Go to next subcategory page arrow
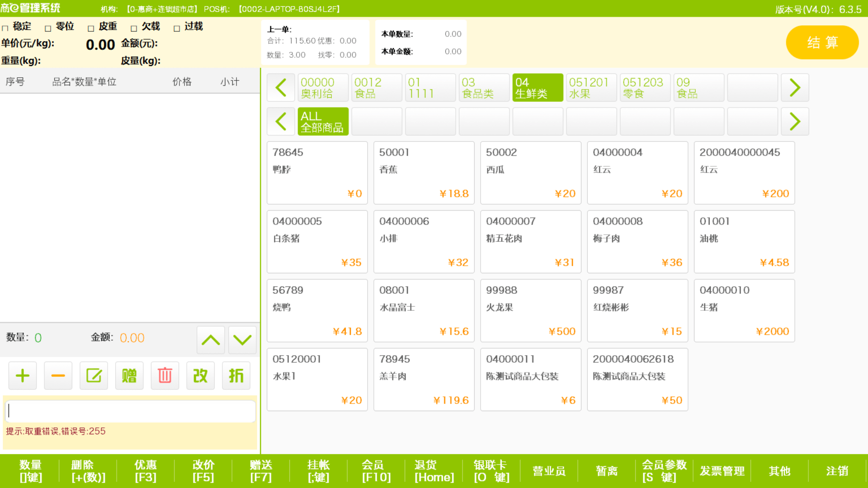Image resolution: width=868 pixels, height=488 pixels. pyautogui.click(x=795, y=122)
